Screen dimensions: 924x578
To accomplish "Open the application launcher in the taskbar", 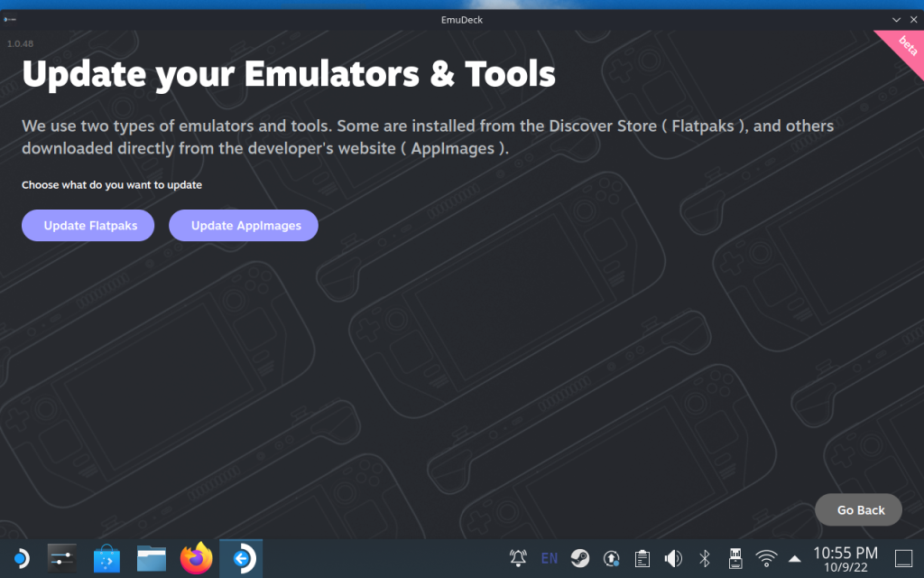I will [22, 558].
